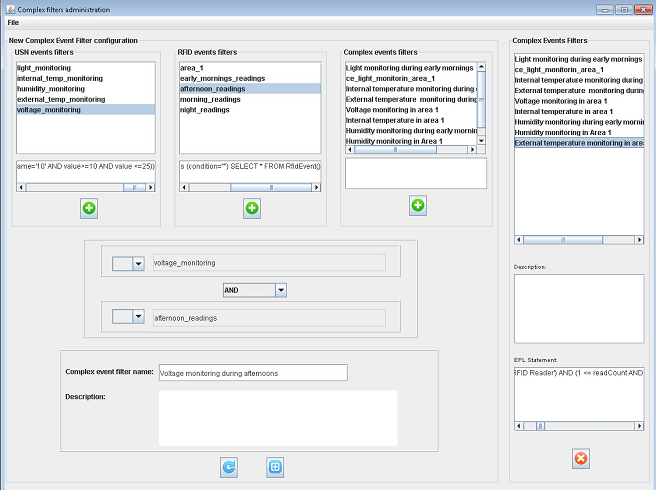The image size is (656, 490).
Task: Click the Description text area in center form
Action: [277, 417]
